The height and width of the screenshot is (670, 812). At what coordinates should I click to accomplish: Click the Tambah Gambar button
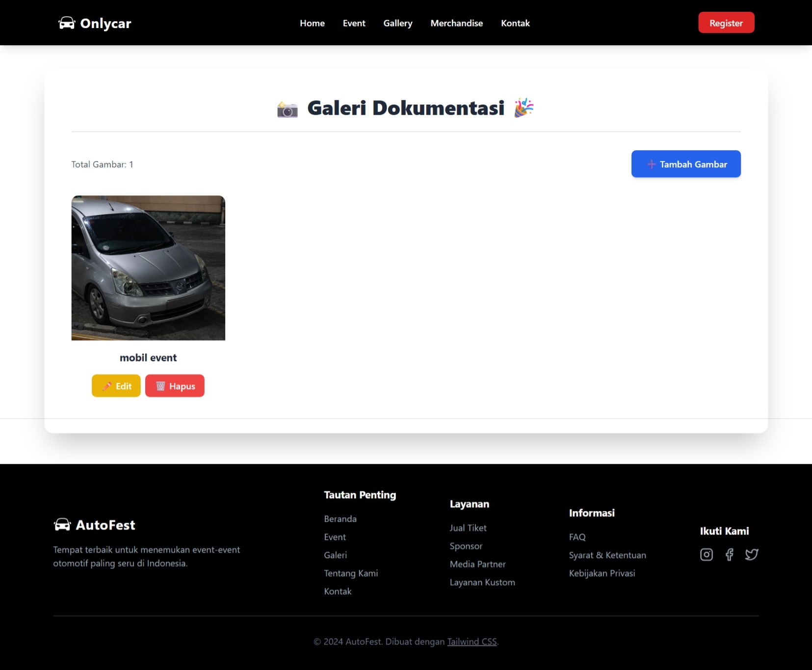[686, 164]
